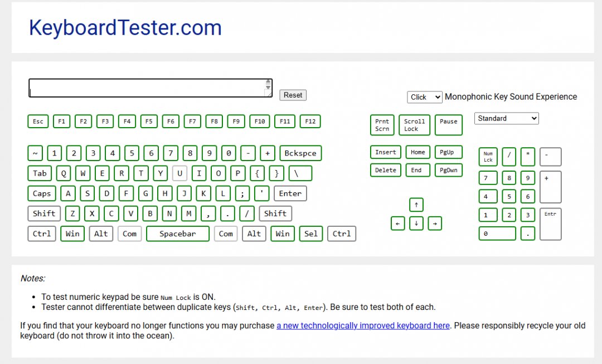
Task: Click the Spacebar key
Action: coord(178,234)
